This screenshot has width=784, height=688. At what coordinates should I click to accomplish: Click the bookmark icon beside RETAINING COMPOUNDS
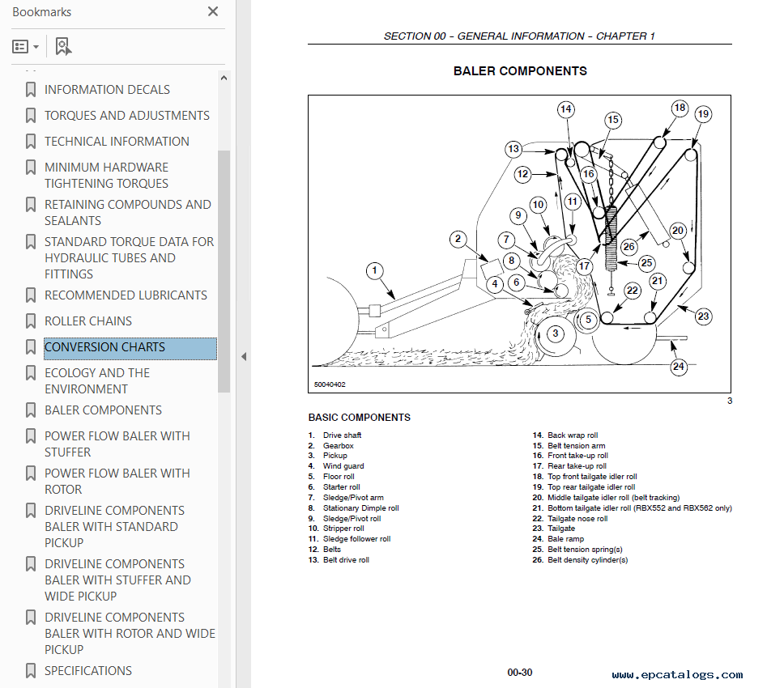click(31, 204)
